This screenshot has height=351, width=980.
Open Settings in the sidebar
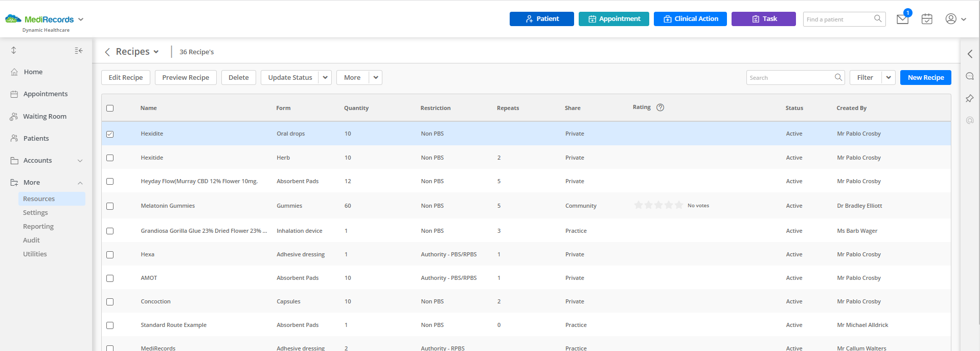coord(35,212)
